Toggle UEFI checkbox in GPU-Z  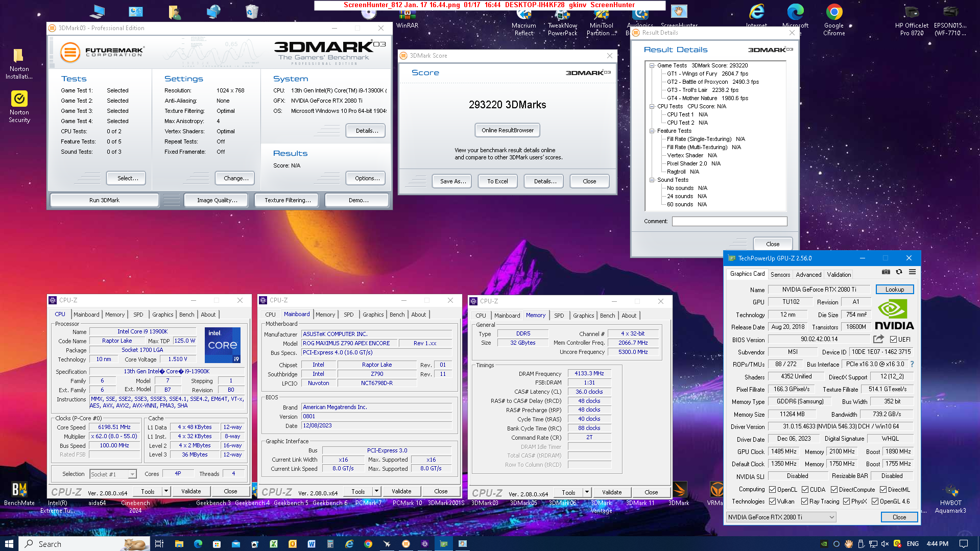pos(893,339)
